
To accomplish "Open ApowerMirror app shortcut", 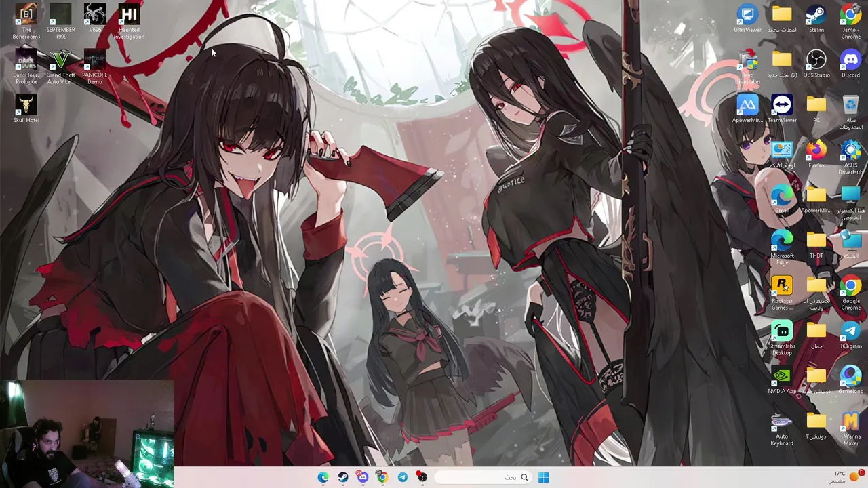I will click(x=747, y=109).
